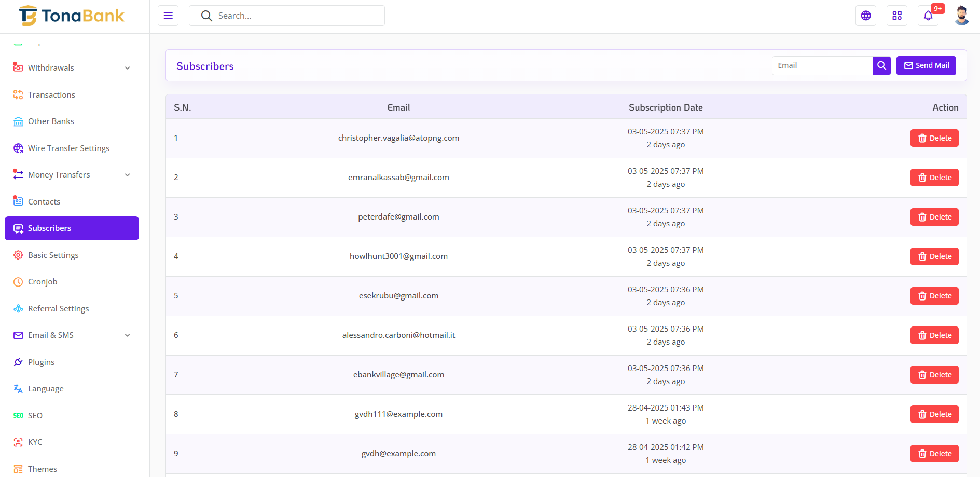
Task: Delete subscriber peterdafe@gmail.com
Action: [x=934, y=217]
